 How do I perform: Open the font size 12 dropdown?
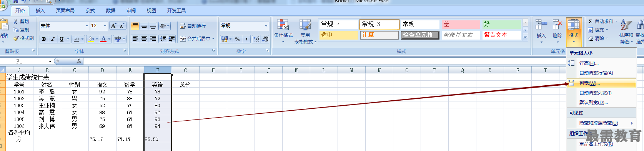pyautogui.click(x=105, y=26)
